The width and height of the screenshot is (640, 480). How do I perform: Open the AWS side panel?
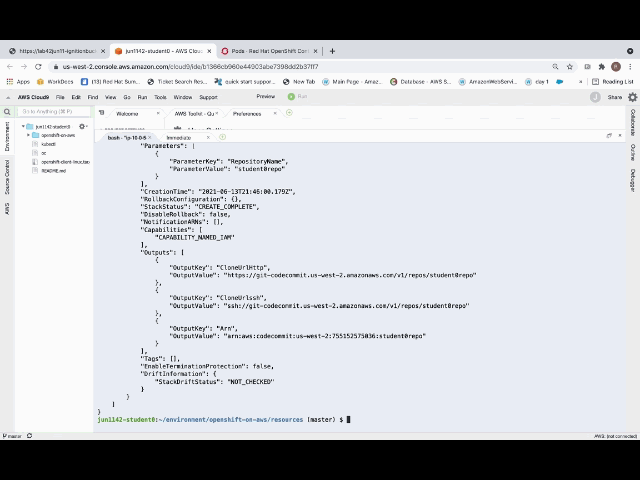point(7,208)
